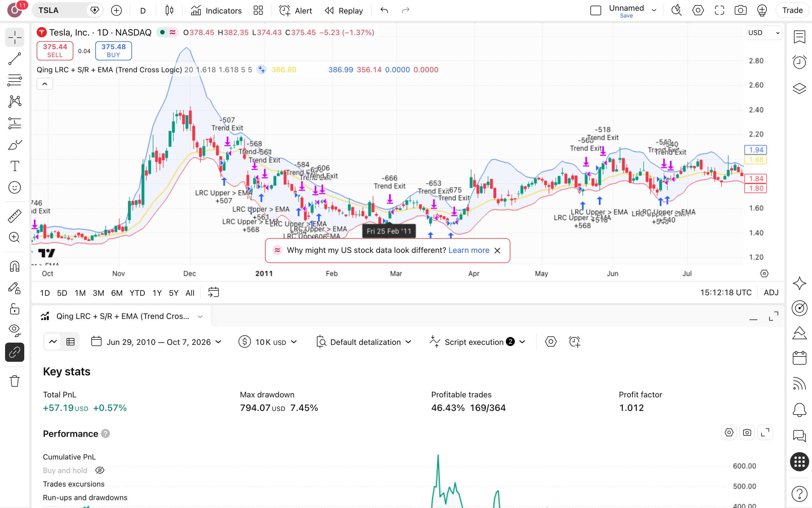Open the 10K USD capital dropdown

click(268, 342)
